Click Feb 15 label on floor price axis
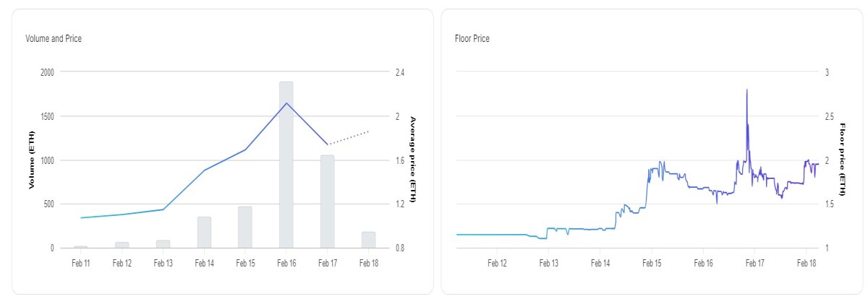Image resolution: width=868 pixels, height=299 pixels. pyautogui.click(x=652, y=264)
